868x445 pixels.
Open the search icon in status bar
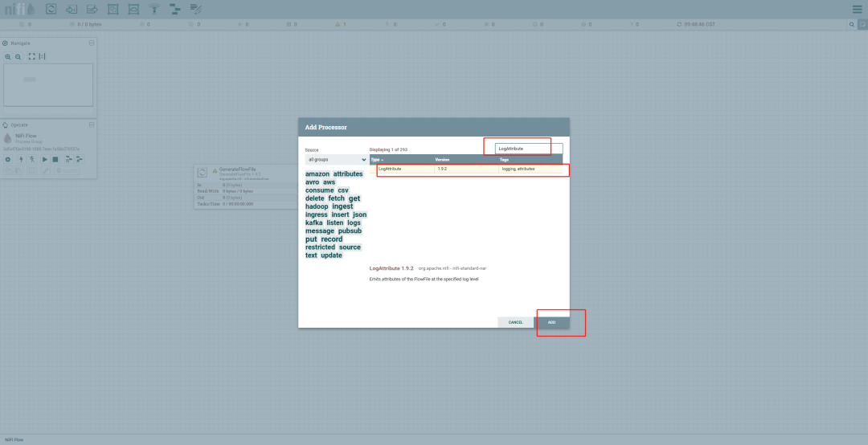[851, 24]
